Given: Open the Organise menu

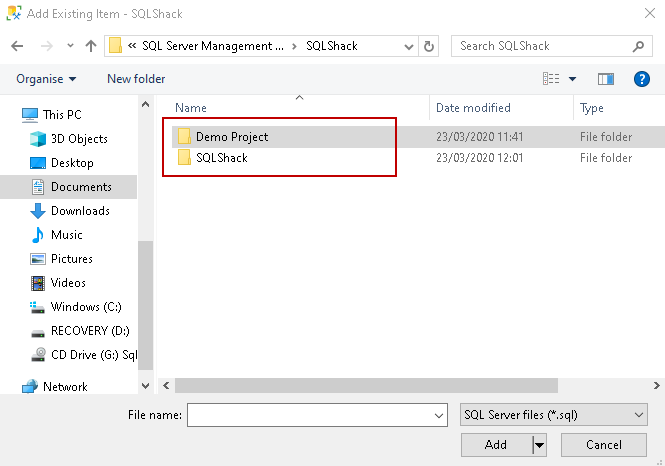Looking at the screenshot, I should point(46,79).
